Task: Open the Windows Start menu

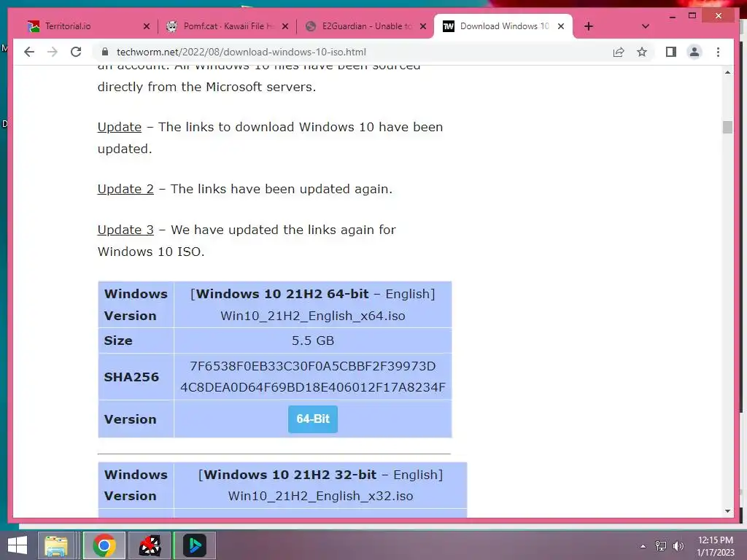Action: click(18, 545)
